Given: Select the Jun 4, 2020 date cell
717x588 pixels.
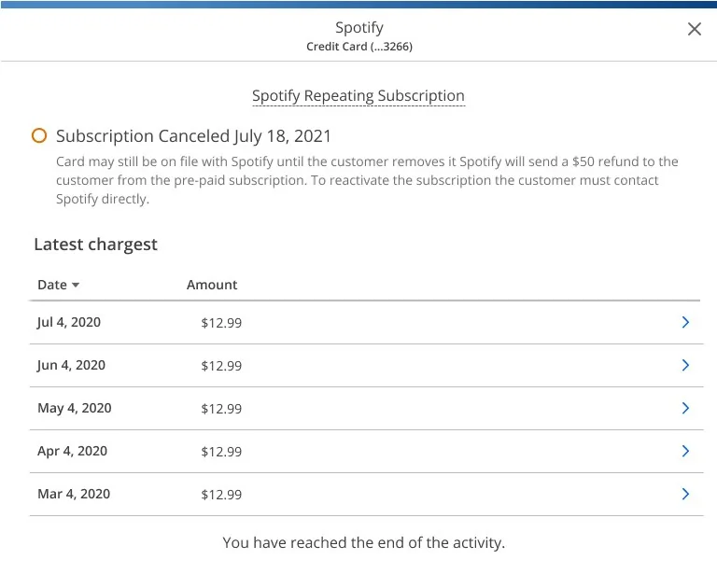Looking at the screenshot, I should [x=71, y=365].
